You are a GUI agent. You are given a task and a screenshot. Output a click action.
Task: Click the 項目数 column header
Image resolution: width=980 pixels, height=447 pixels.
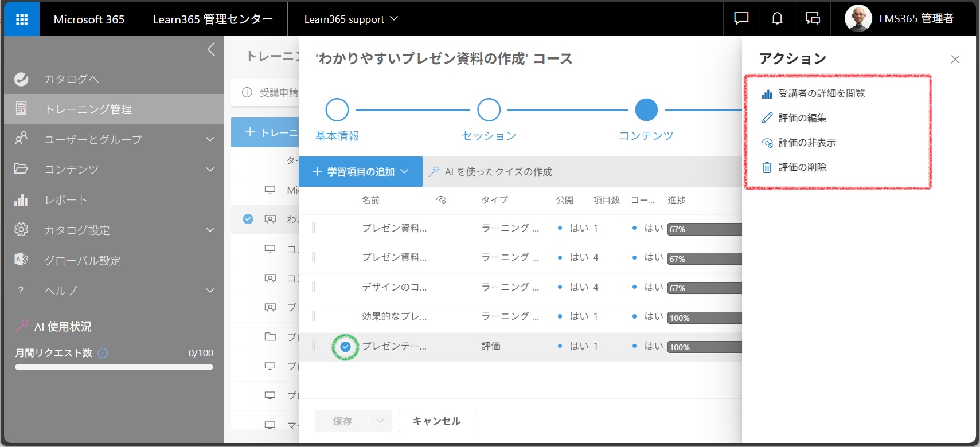(x=606, y=200)
